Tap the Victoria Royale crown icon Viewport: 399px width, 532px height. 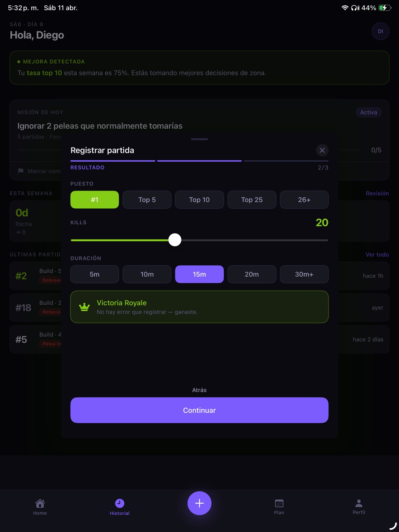(85, 307)
